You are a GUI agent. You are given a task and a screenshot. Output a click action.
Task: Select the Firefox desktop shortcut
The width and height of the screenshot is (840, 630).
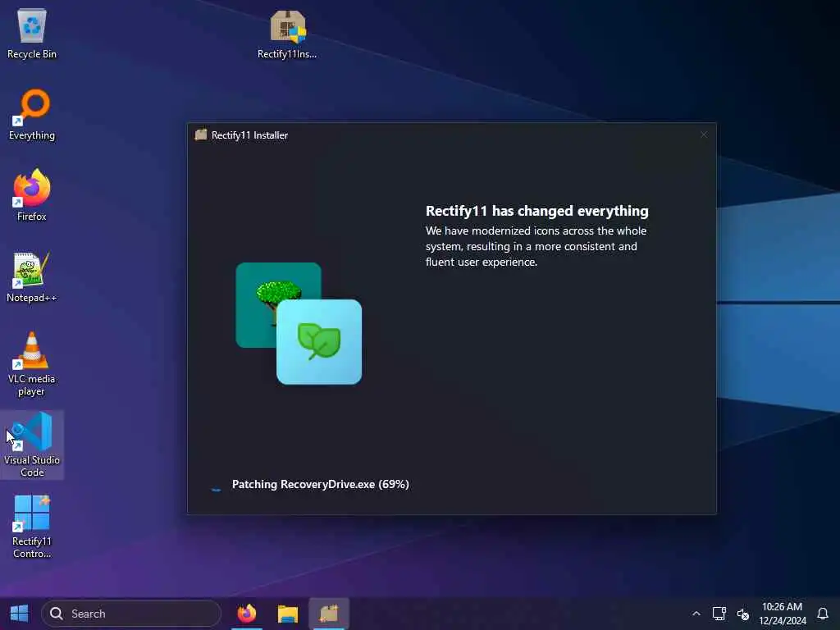click(x=32, y=196)
